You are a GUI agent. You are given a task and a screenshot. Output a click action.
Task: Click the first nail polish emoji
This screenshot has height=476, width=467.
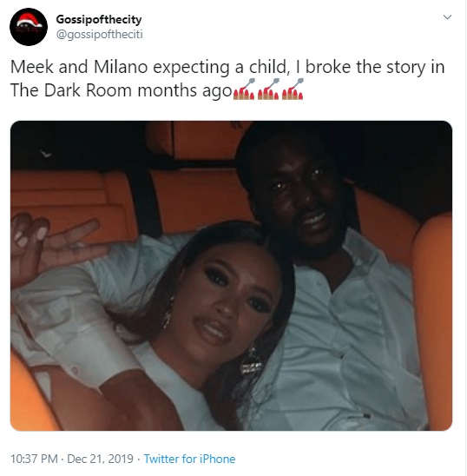(x=244, y=89)
